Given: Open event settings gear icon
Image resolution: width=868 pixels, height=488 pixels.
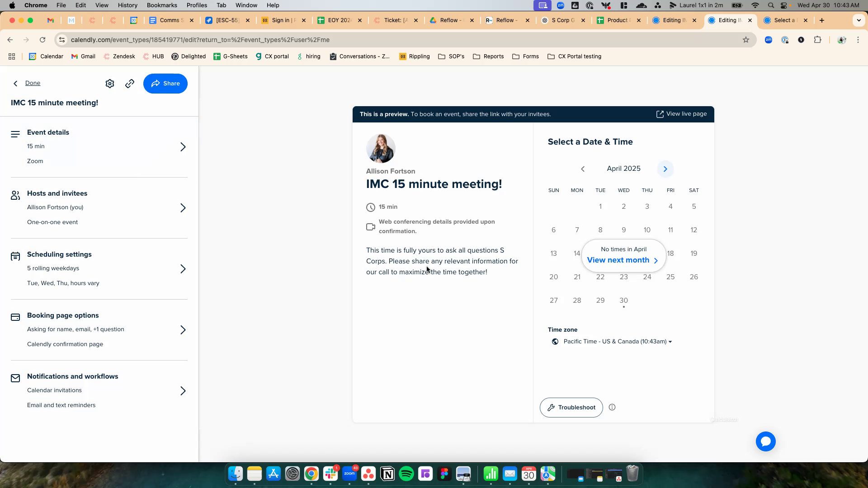Looking at the screenshot, I should pos(110,84).
